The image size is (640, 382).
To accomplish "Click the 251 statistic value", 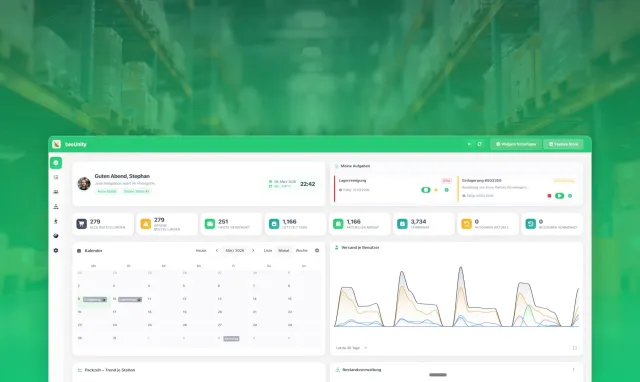I will 223,221.
